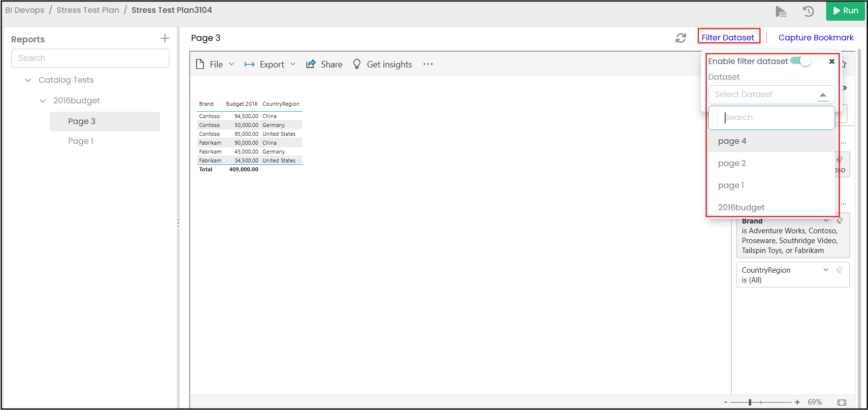This screenshot has height=410, width=868.
Task: Select page 2 from dataset list
Action: pyautogui.click(x=732, y=163)
